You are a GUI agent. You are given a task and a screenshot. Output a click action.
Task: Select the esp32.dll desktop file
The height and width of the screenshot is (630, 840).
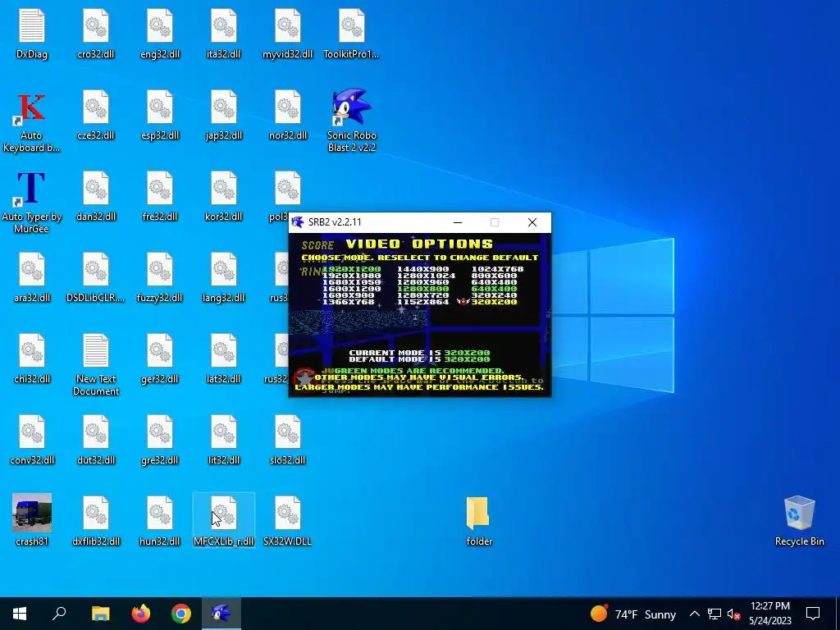160,107
